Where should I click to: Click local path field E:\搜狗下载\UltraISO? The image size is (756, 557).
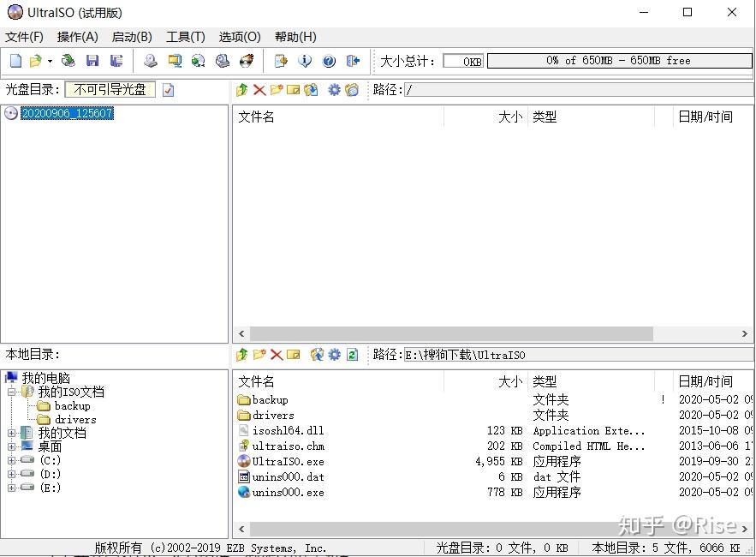click(579, 355)
